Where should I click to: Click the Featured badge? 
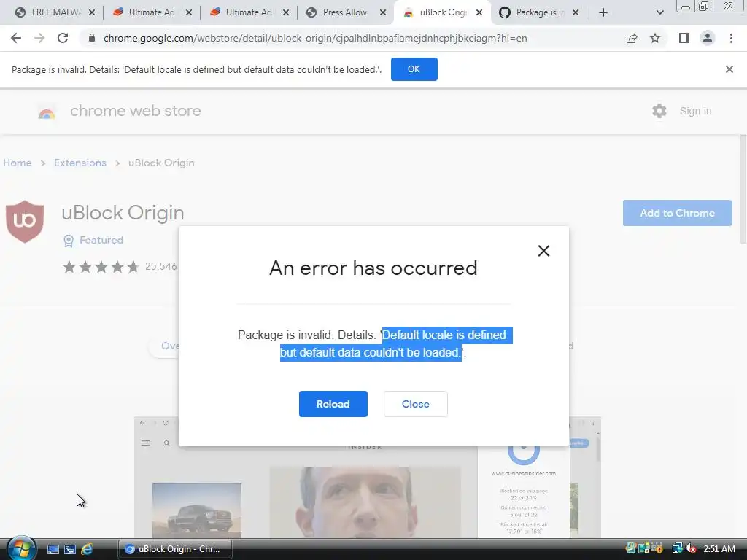click(93, 240)
